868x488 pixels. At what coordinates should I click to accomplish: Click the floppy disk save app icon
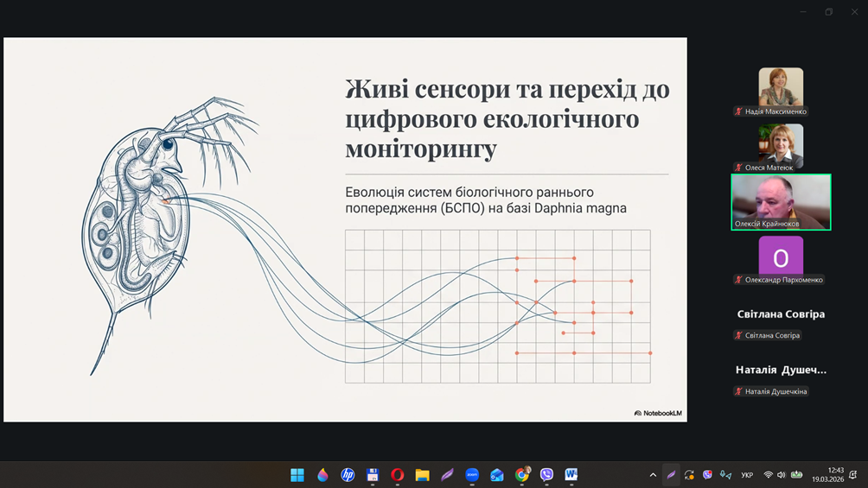tap(373, 474)
